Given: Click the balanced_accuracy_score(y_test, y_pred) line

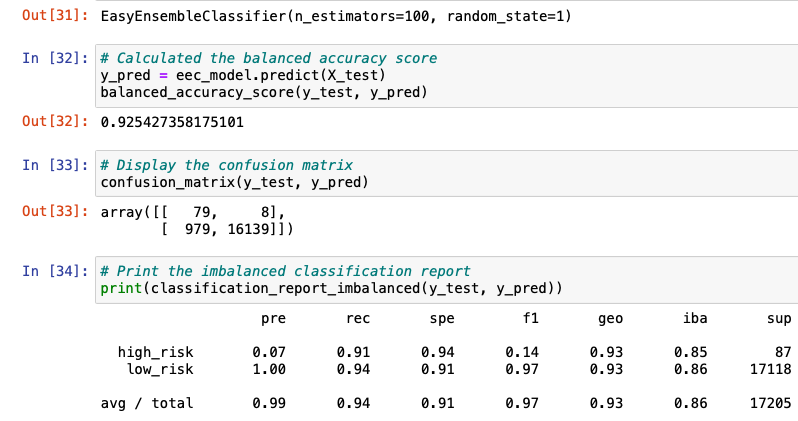Looking at the screenshot, I should 264,93.
